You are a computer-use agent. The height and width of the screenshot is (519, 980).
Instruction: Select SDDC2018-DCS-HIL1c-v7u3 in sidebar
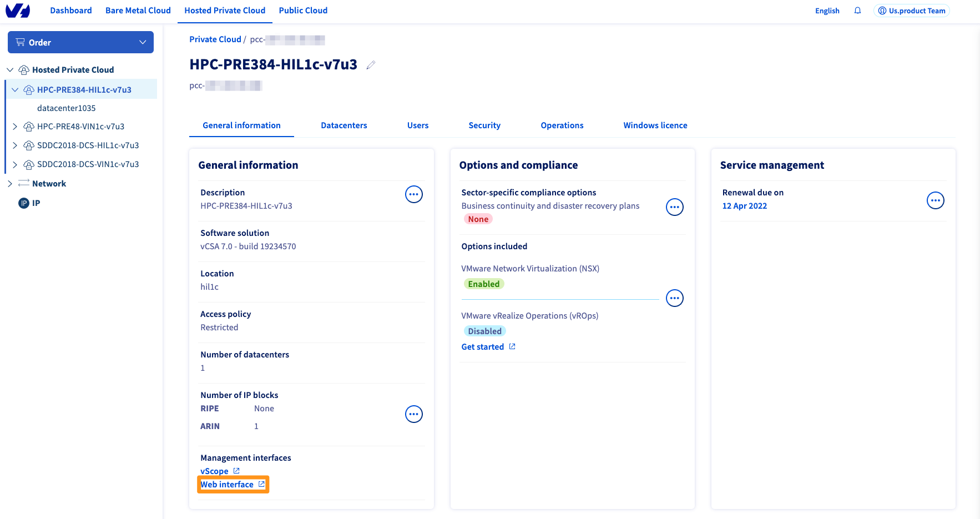[x=88, y=145]
